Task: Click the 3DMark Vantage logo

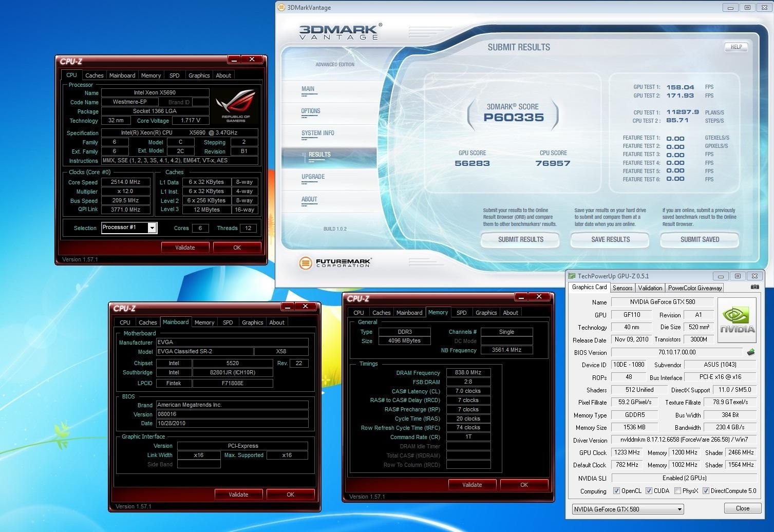Action: [341, 31]
